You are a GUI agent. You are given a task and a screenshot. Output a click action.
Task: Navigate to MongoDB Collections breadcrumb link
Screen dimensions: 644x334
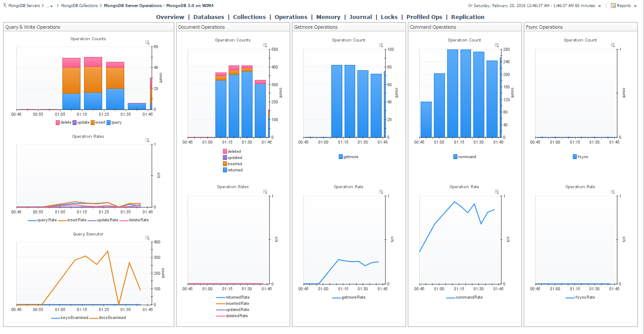(79, 6)
